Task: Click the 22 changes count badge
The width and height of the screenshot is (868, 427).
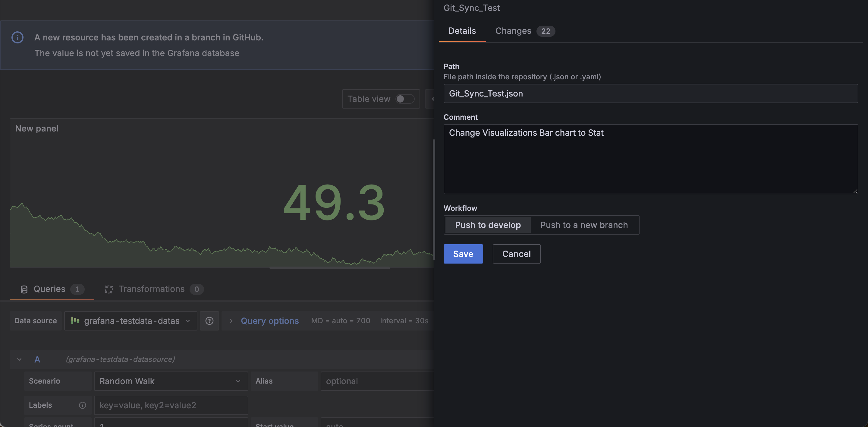Action: [x=546, y=31]
